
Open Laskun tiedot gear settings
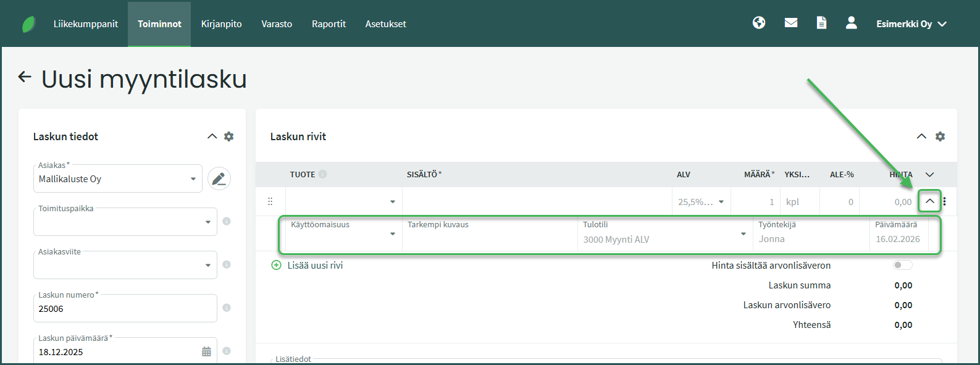229,136
